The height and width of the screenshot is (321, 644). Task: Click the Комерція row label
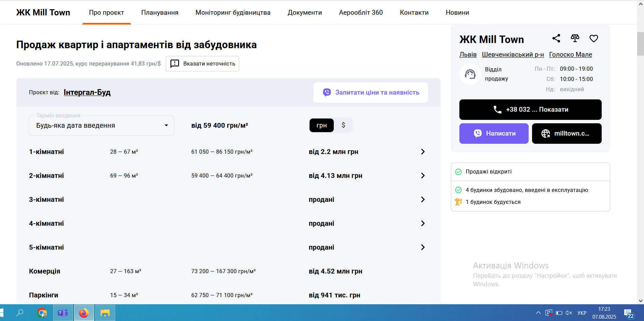44,271
